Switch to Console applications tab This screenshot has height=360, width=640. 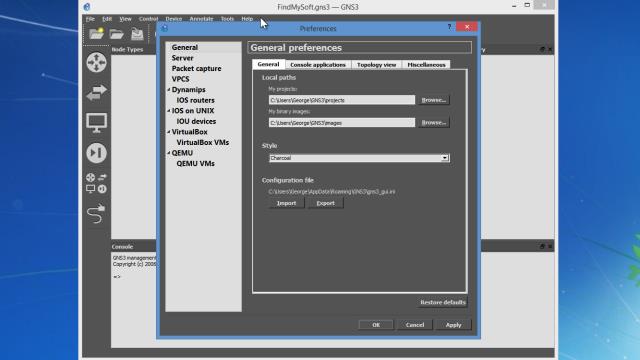tap(318, 64)
